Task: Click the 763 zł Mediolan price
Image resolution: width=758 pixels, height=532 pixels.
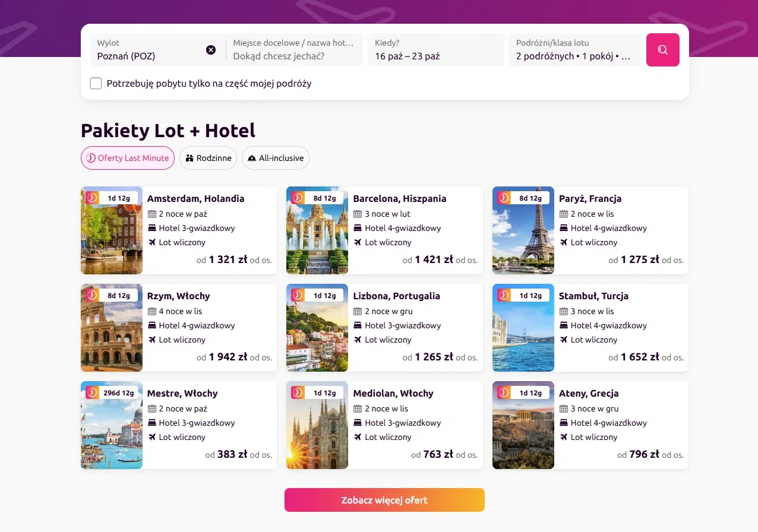Action: click(x=438, y=454)
